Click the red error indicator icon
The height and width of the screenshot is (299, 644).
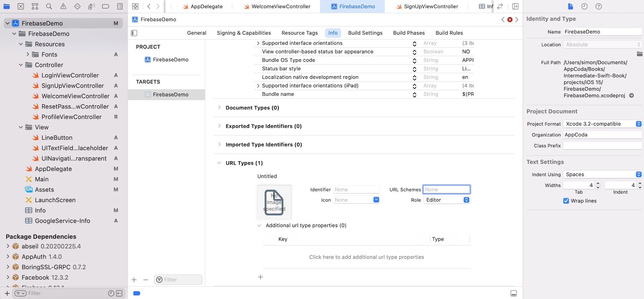[510, 19]
